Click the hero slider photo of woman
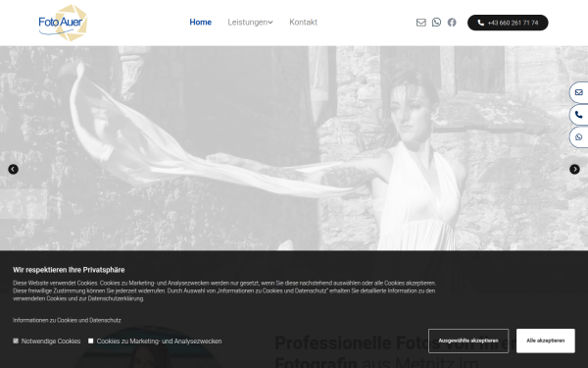The height and width of the screenshot is (368, 588). coord(294,148)
